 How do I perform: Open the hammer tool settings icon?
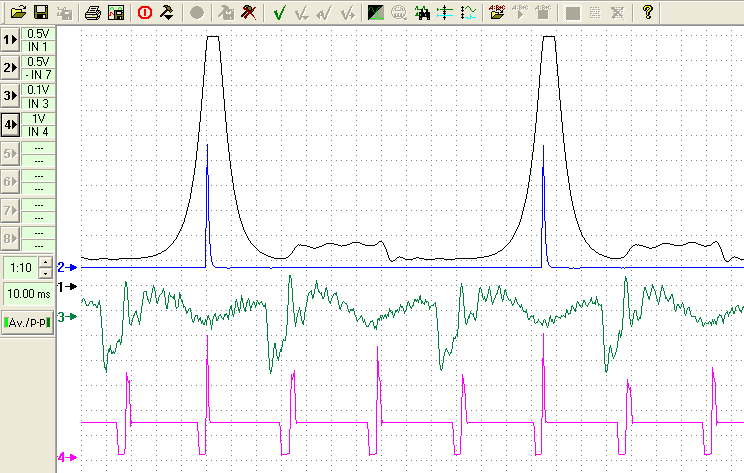pyautogui.click(x=167, y=12)
